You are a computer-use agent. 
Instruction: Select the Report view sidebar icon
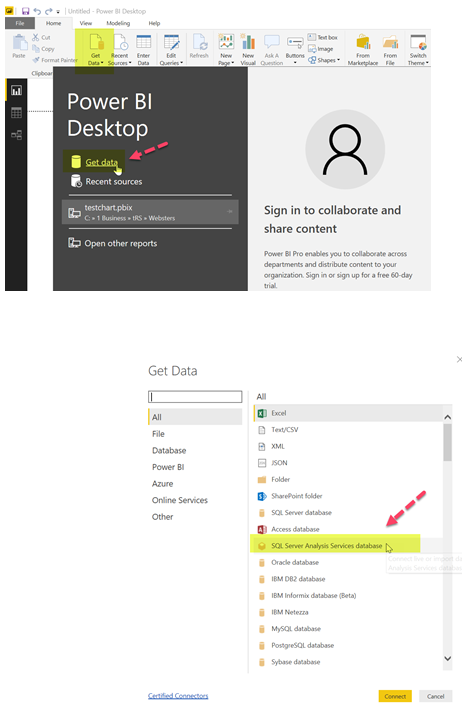point(16,91)
